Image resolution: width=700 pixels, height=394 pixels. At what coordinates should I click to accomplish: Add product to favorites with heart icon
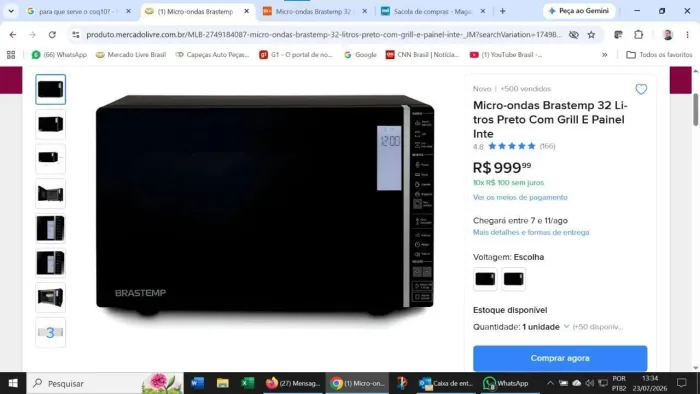click(x=641, y=89)
